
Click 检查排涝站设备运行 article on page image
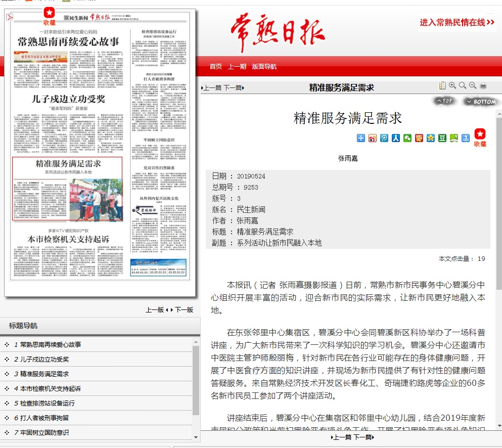(159, 48)
